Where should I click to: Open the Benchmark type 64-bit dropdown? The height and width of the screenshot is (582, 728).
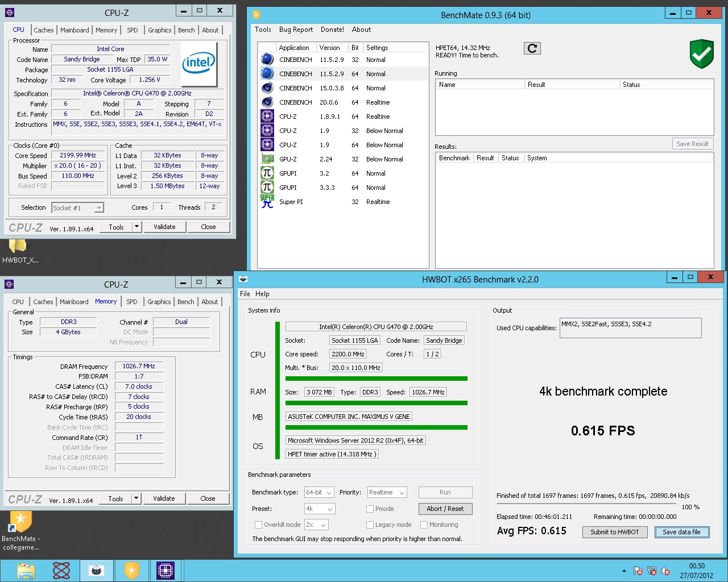click(x=320, y=492)
